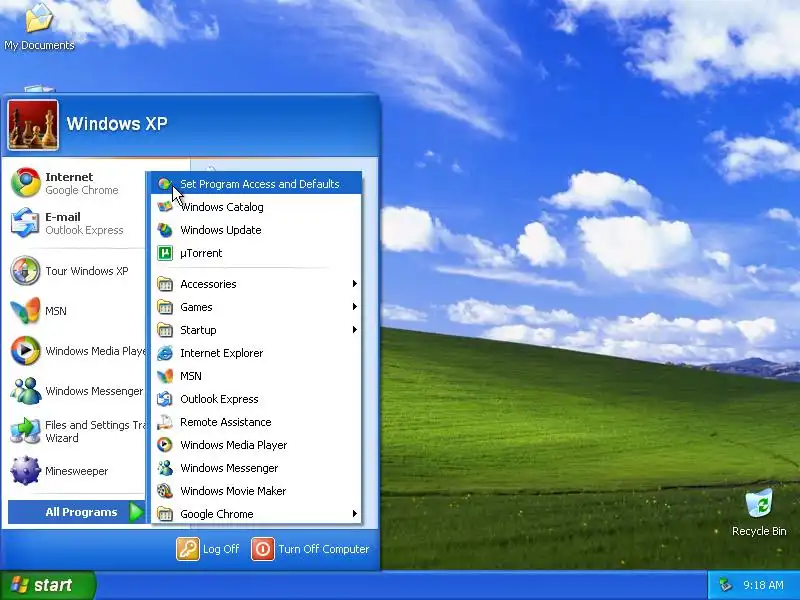
Task: Click the system tray network icon
Action: 725,585
